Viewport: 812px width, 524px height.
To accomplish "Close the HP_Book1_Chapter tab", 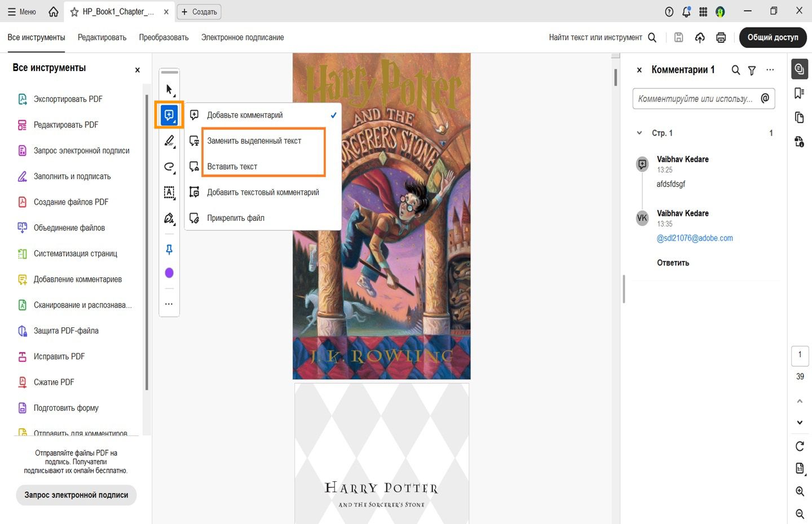I will (x=166, y=12).
